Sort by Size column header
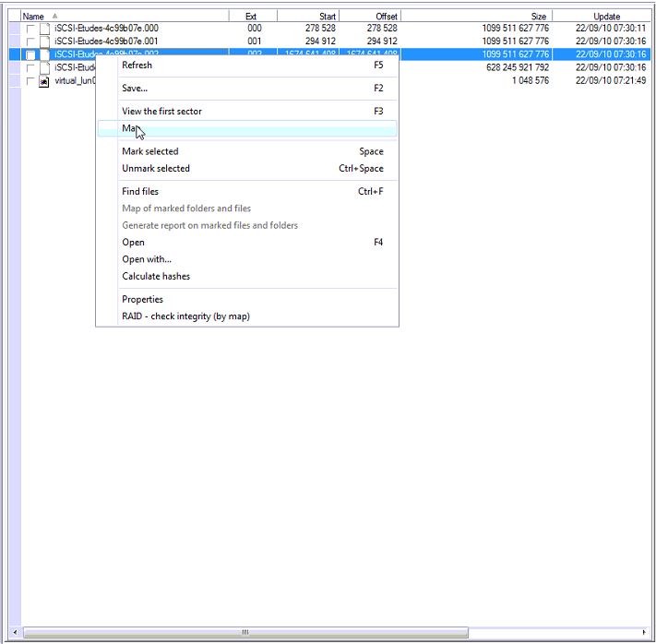Viewport: 656px width, 644px height. tap(476, 17)
